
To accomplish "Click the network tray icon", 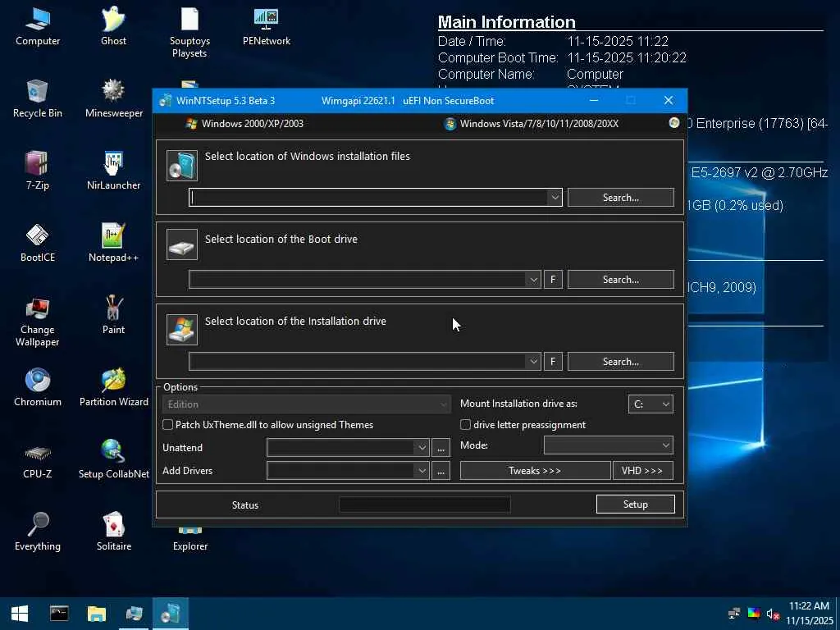I will point(734,614).
